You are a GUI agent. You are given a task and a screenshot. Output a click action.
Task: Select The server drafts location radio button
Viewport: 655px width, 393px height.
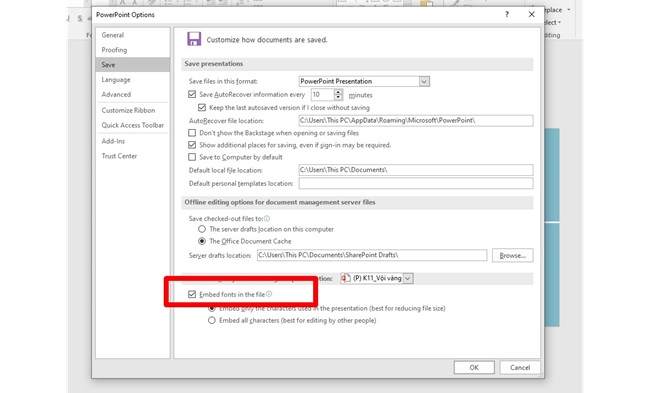(202, 229)
